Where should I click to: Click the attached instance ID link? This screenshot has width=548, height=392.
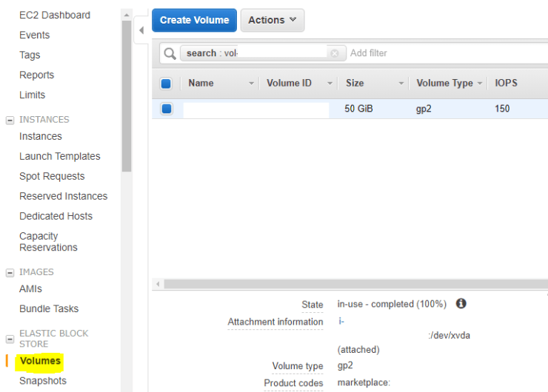click(x=341, y=321)
